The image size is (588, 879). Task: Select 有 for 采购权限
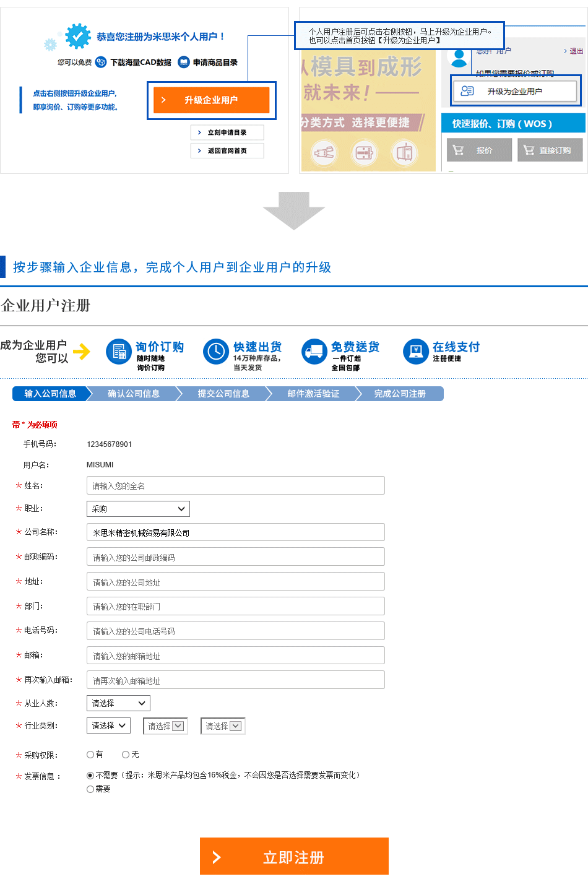(x=90, y=755)
